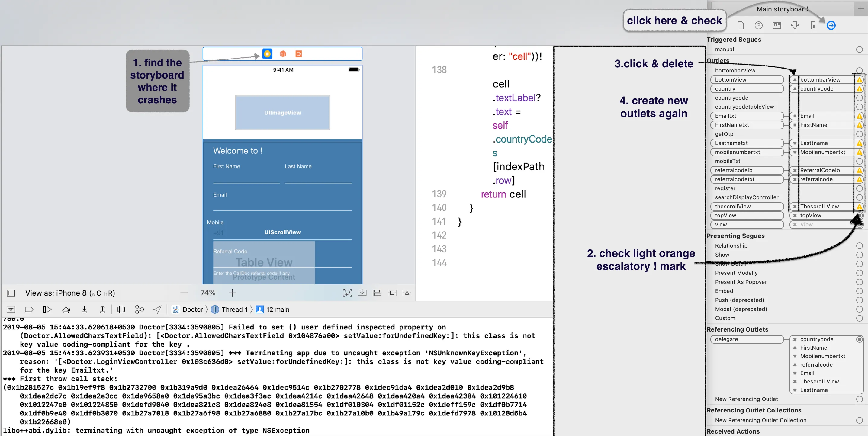Click the Continue program execution icon
Screen dimensions: 868x436
click(x=47, y=309)
